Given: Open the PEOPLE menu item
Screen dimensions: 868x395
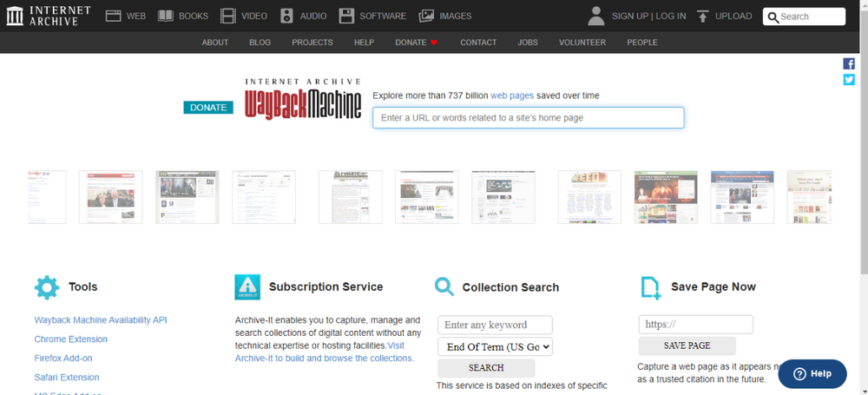Looking at the screenshot, I should click(x=642, y=42).
